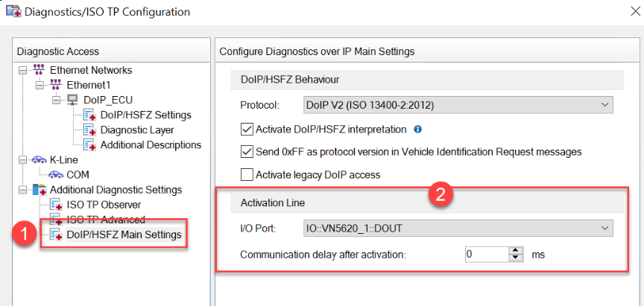This screenshot has height=306, width=644.
Task: Uncheck Send 0xFF as protocol version
Action: 247,152
